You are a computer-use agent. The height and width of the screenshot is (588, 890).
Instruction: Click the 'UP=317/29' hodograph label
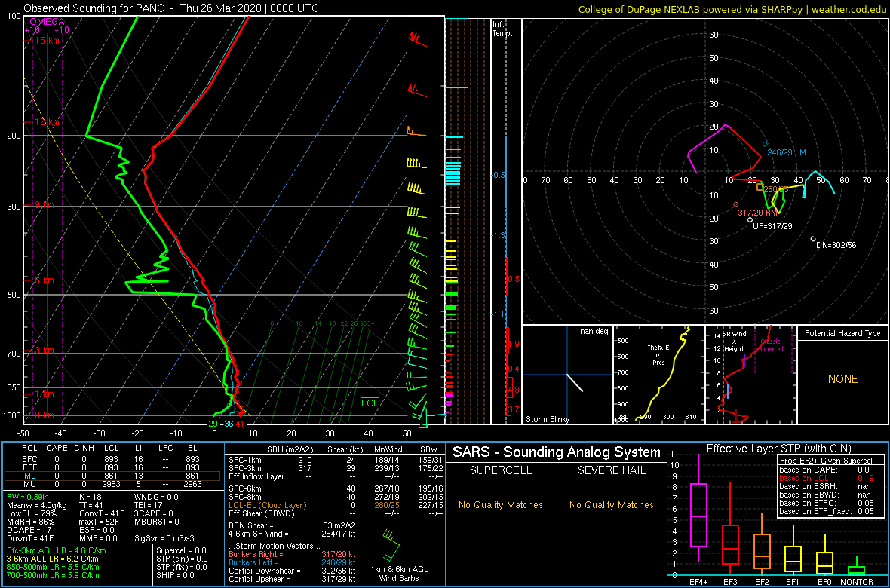772,226
